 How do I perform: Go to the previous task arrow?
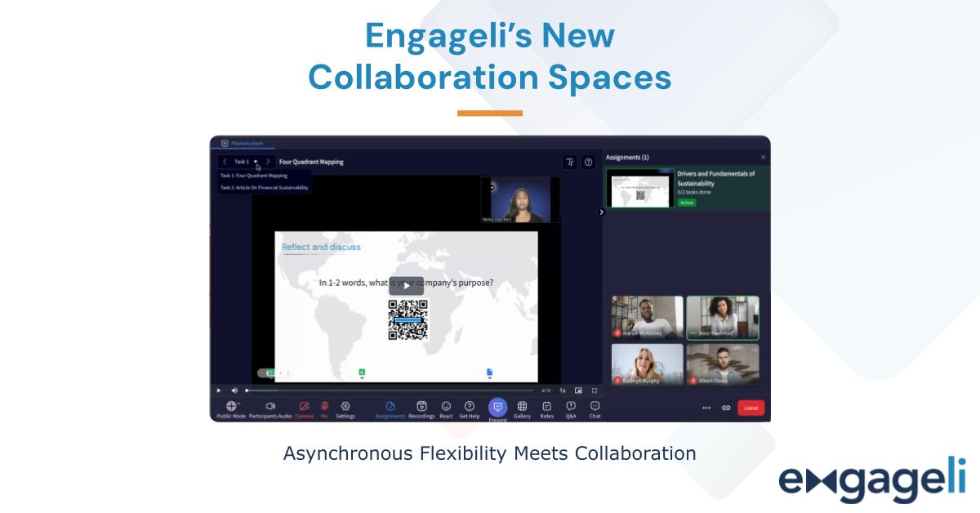225,162
